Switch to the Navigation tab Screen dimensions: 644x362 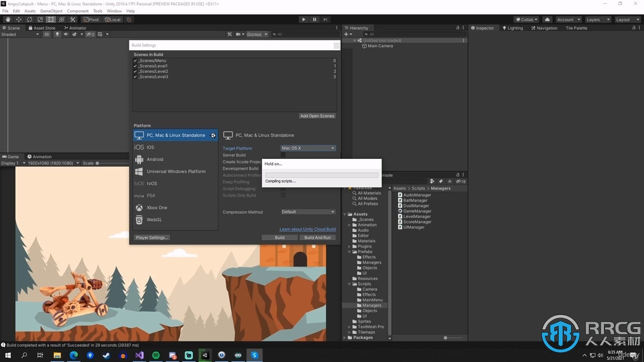pos(544,28)
